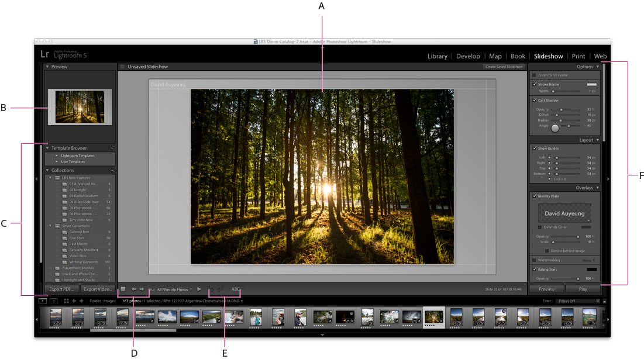The image size is (644, 359).
Task: Go to previous slide arrow icon
Action: [x=133, y=289]
